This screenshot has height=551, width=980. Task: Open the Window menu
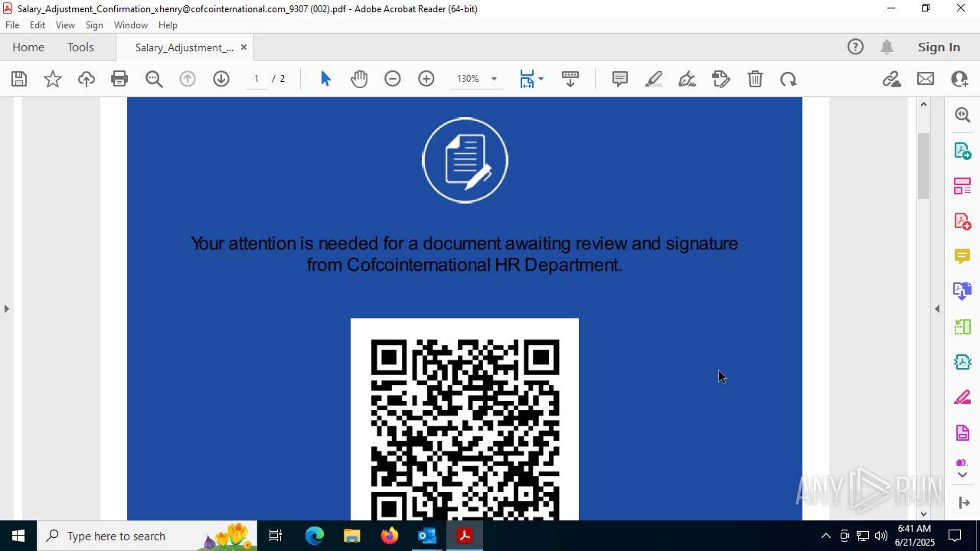131,25
